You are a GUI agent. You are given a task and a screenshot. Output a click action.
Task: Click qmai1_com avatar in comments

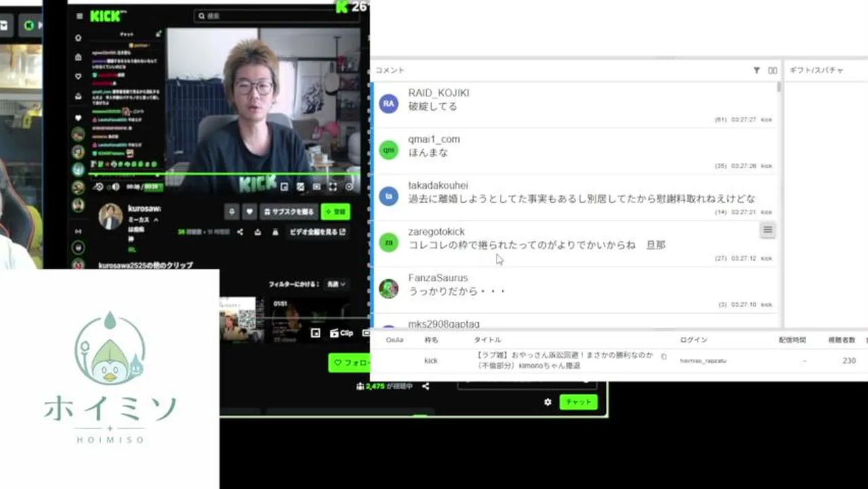(388, 150)
